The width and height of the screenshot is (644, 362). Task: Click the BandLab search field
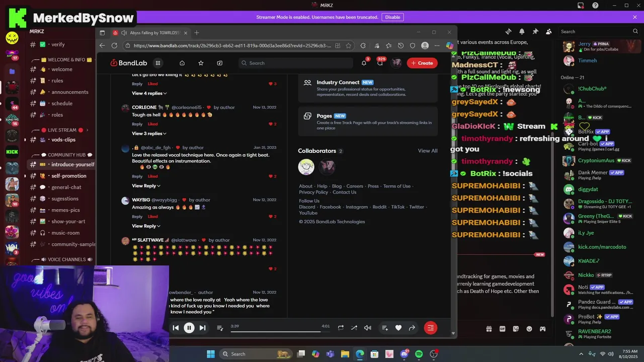[x=296, y=63]
